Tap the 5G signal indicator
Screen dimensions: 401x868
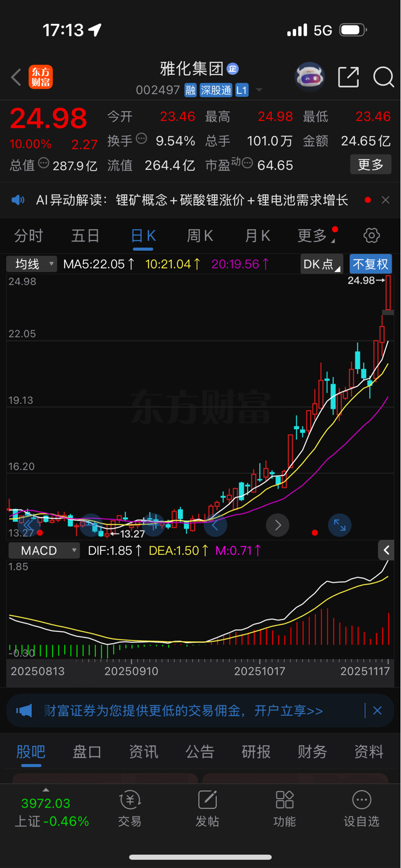(323, 30)
